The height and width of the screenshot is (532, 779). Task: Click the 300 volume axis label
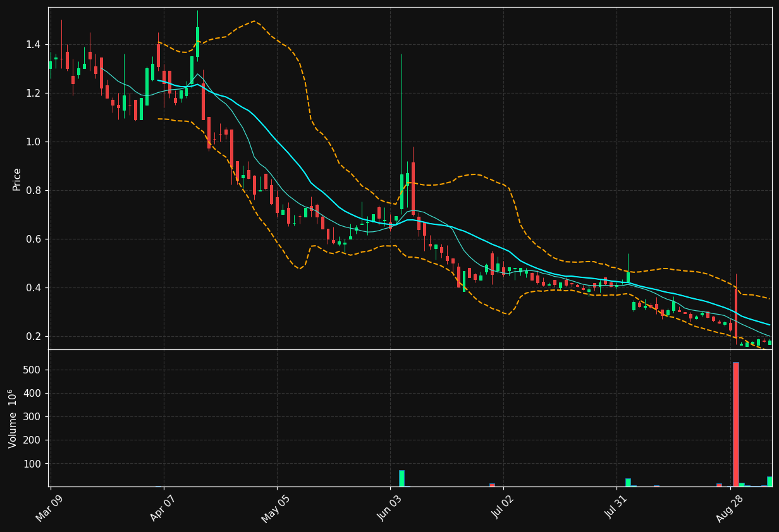(x=32, y=416)
